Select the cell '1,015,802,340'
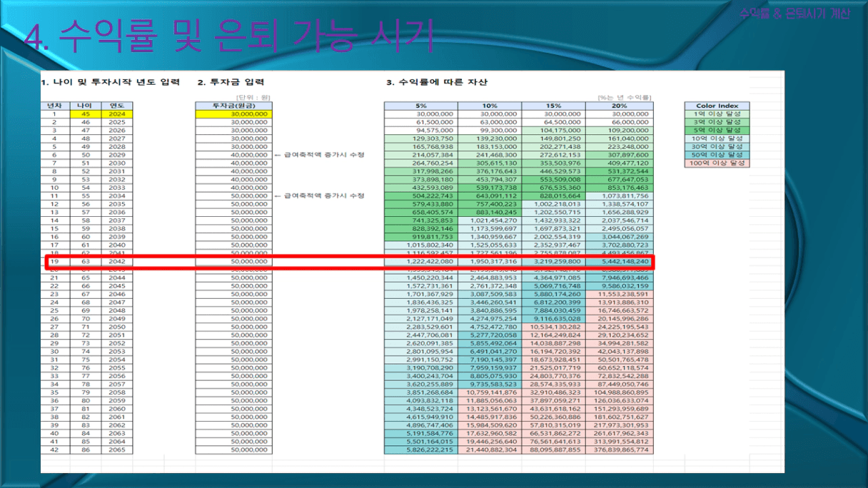 (x=421, y=245)
